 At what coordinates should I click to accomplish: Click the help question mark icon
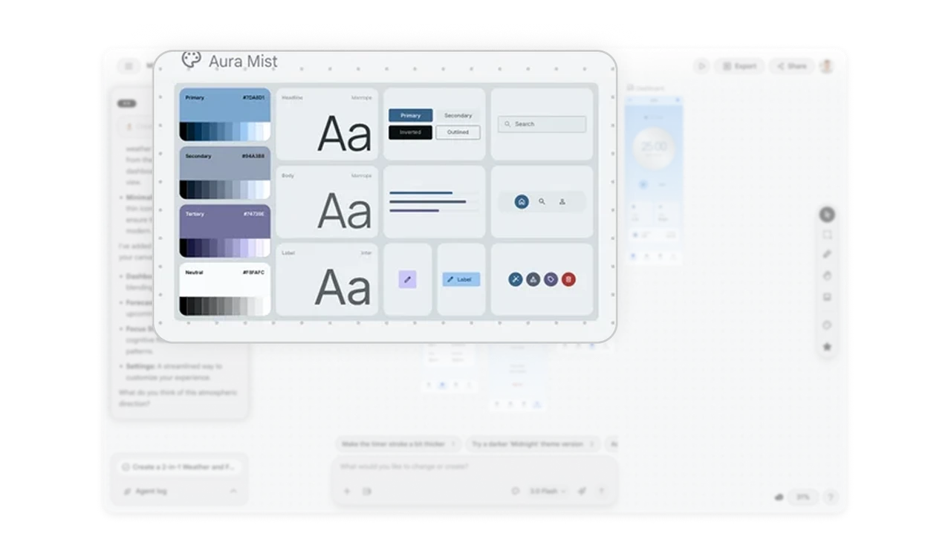coord(831,497)
